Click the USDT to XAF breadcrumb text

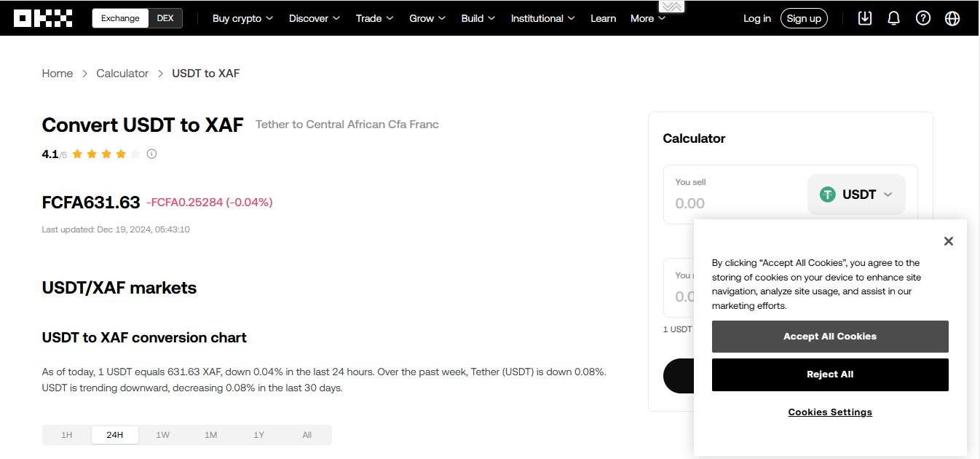pyautogui.click(x=206, y=74)
